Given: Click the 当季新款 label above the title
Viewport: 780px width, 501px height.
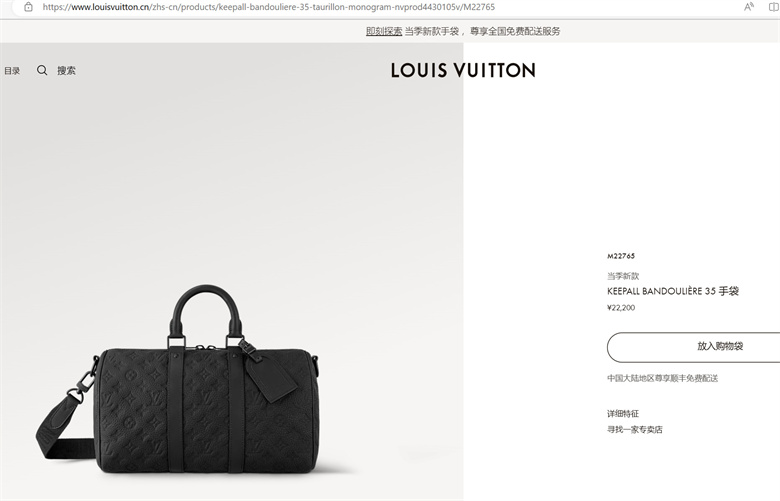Looking at the screenshot, I should [x=623, y=276].
